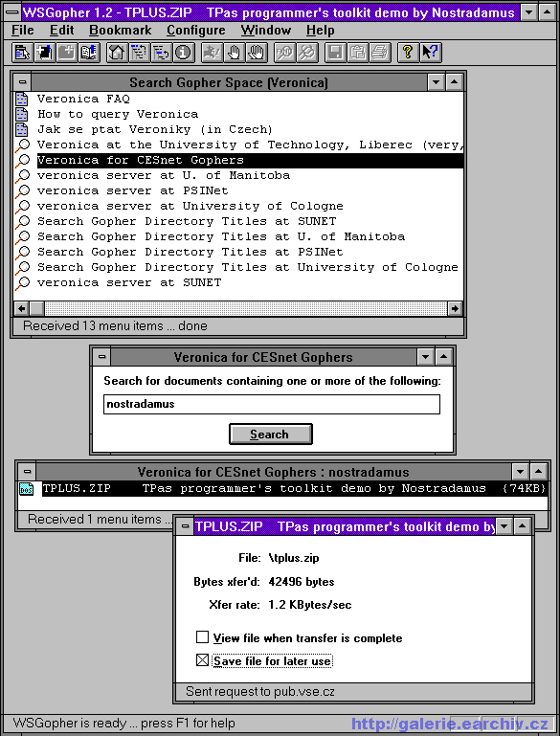The width and height of the screenshot is (560, 736).
Task: Select 'Search Gopher Directory Titles at PSINet'
Action: (x=190, y=252)
